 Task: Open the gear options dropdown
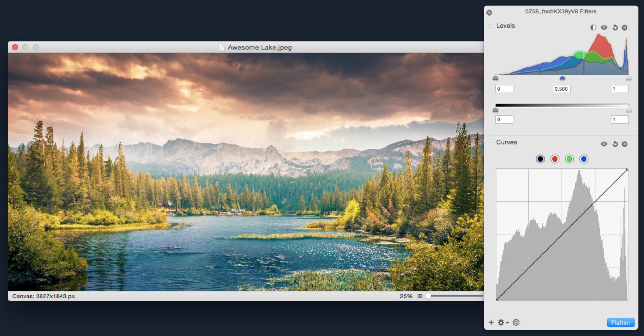tap(503, 323)
